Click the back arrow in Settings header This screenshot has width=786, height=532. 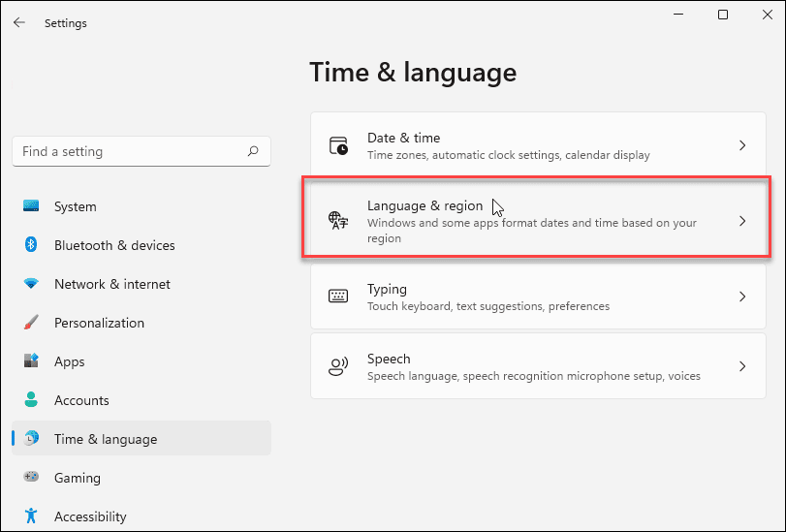coord(19,22)
